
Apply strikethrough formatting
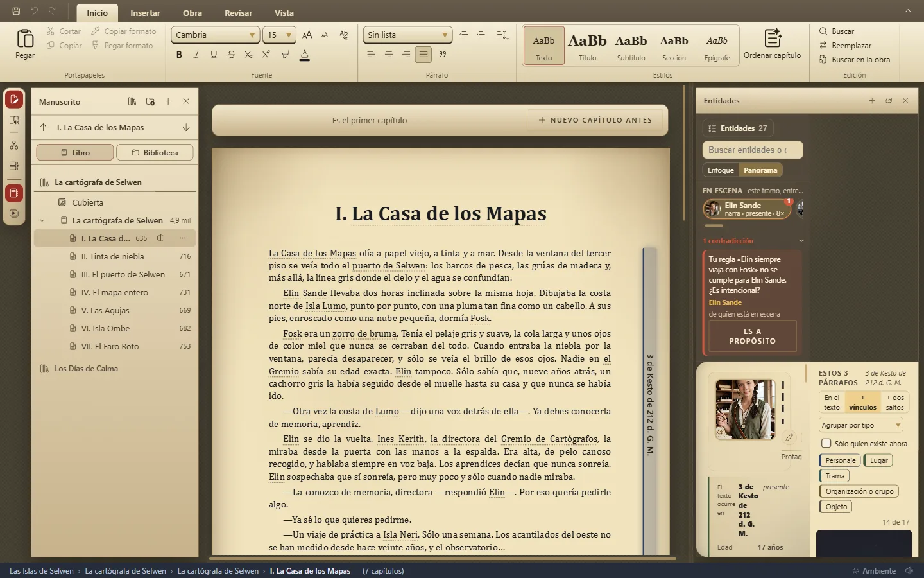pos(231,55)
